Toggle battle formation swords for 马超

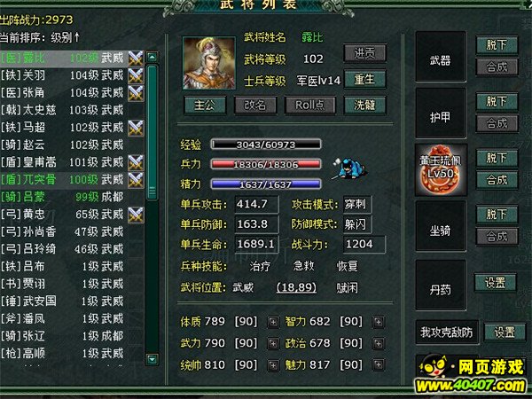[136, 128]
